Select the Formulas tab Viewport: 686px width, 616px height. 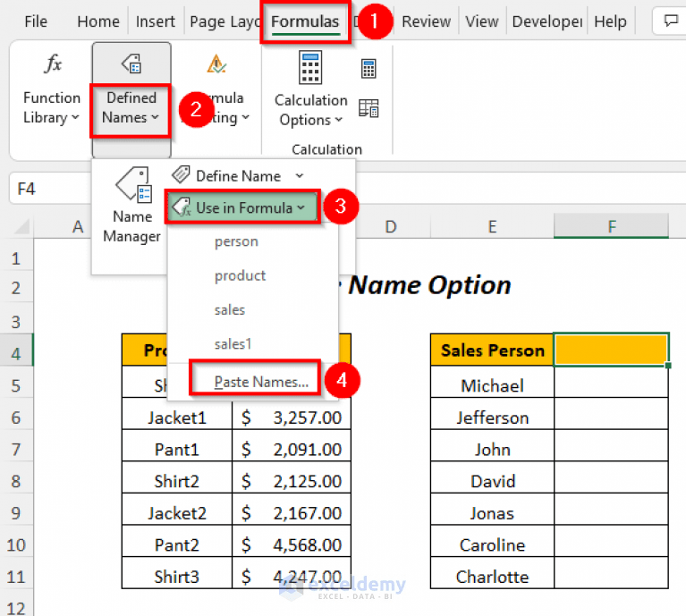305,21
